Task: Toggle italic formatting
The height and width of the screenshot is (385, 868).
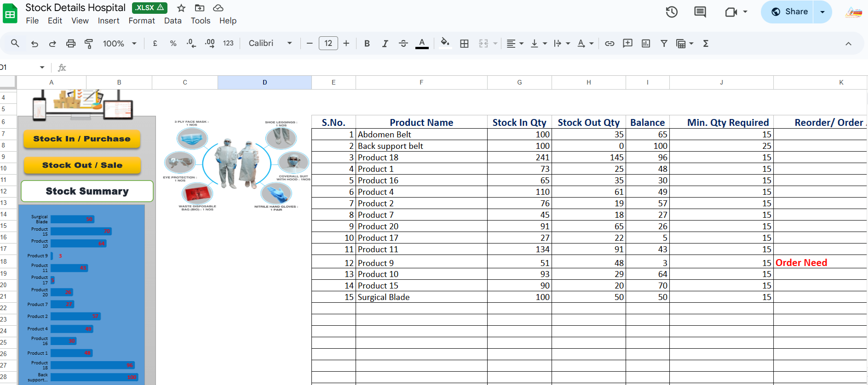Action: coord(385,43)
